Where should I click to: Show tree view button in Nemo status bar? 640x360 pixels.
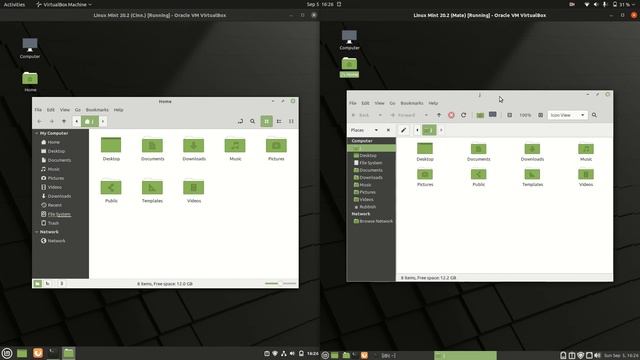click(x=48, y=283)
